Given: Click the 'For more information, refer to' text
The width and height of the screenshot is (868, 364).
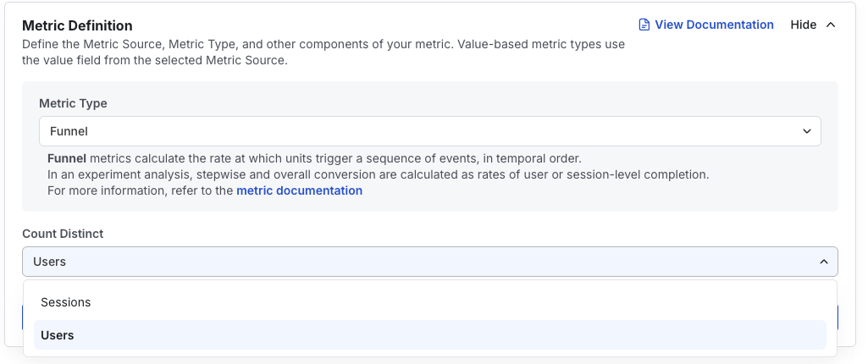Looking at the screenshot, I should click(x=140, y=190).
